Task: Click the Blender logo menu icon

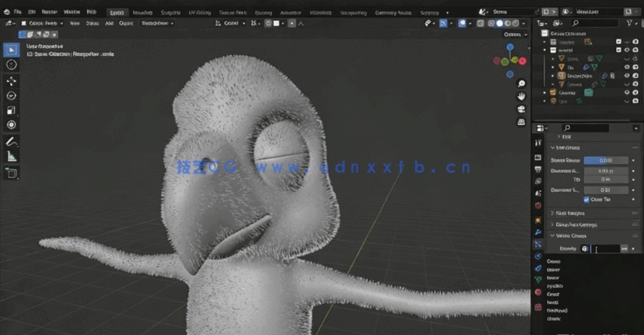Action: click(7, 12)
